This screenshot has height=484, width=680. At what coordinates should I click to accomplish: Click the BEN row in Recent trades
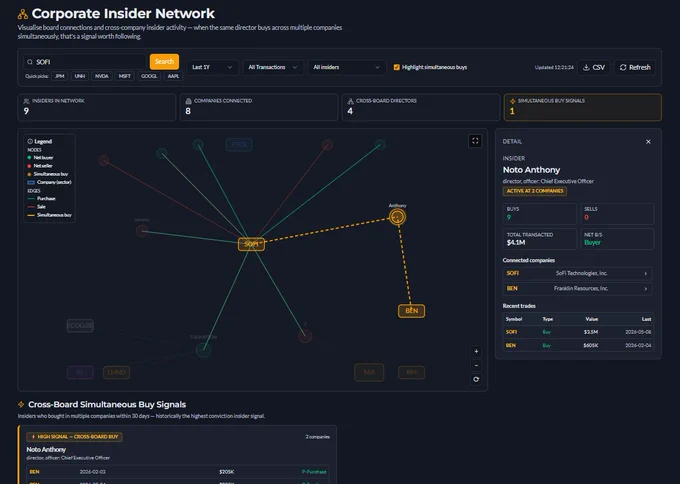578,345
